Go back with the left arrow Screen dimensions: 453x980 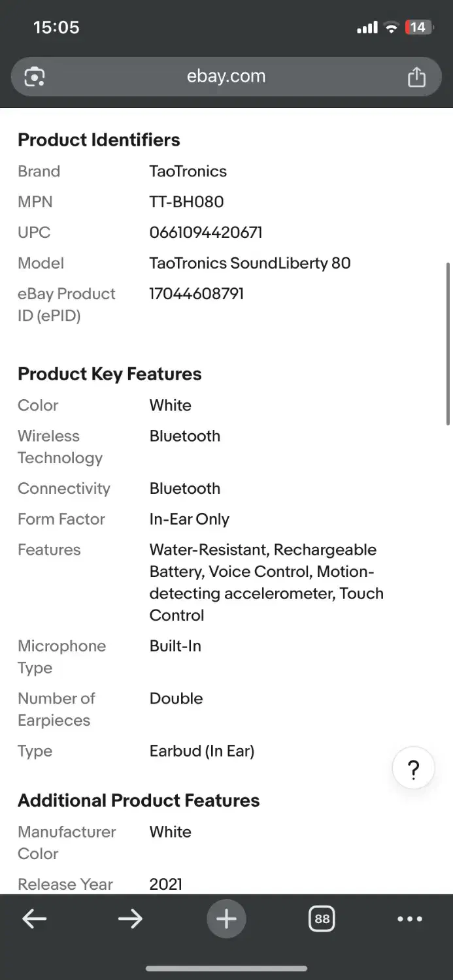(x=35, y=919)
